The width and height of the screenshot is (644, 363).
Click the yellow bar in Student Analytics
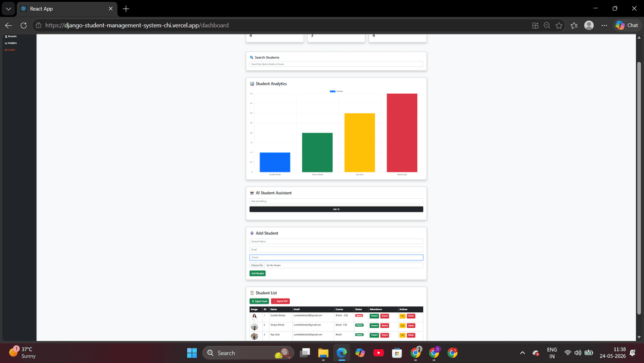[360, 142]
